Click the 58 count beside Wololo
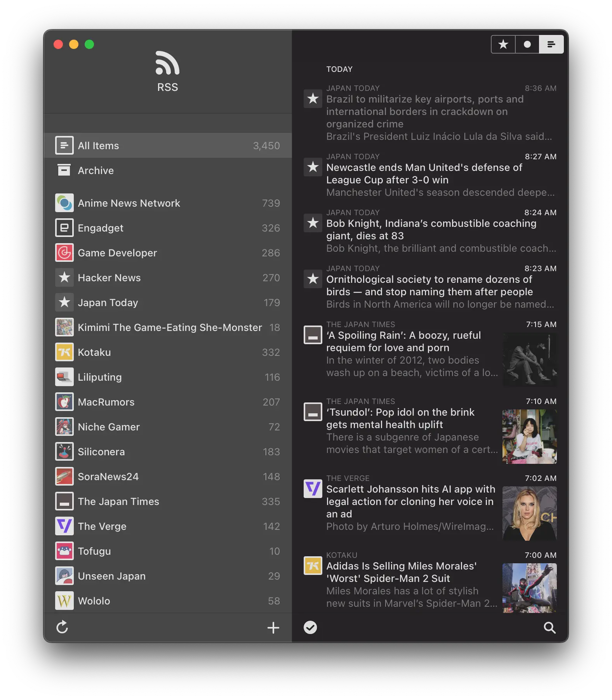The image size is (612, 700). [274, 601]
